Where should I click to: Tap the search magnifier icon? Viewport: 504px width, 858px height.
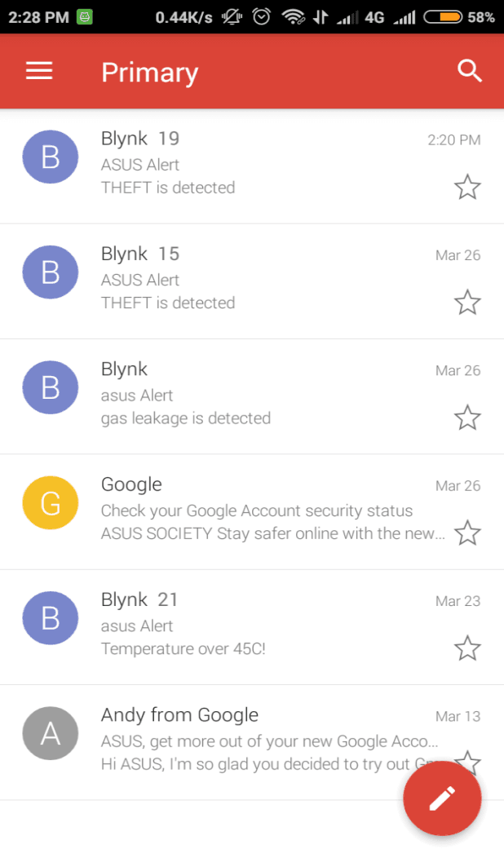click(x=470, y=71)
